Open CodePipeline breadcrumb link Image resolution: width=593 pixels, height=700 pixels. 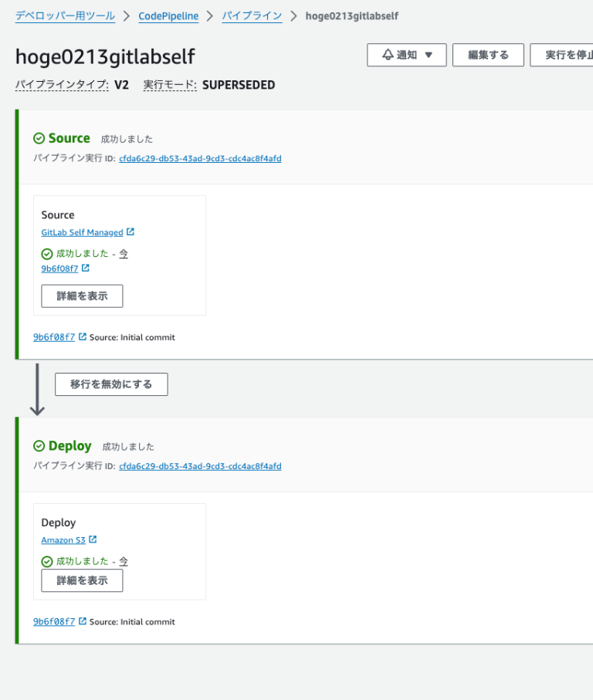click(168, 15)
